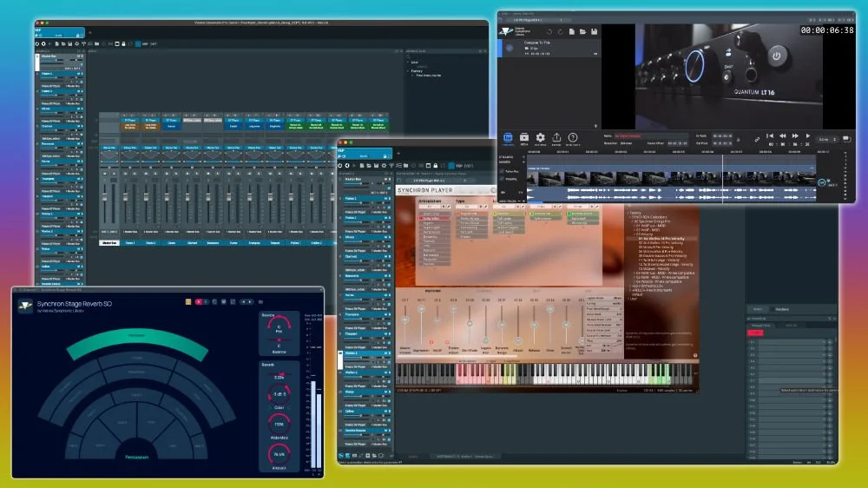Click Bassoons strip label in mixer window
Image resolution: width=868 pixels, height=488 pixels.
(x=213, y=243)
